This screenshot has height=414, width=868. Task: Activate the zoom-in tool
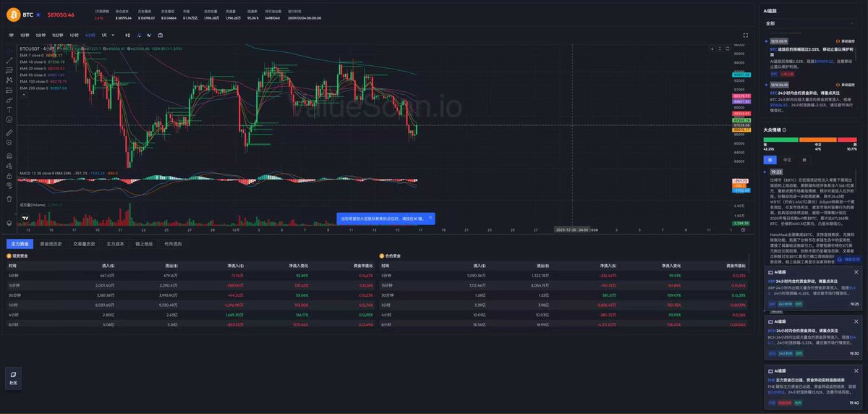tap(9, 143)
